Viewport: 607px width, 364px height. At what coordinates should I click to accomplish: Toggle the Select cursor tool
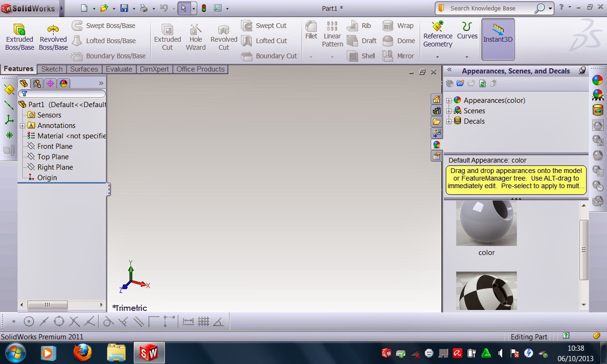coord(184,8)
